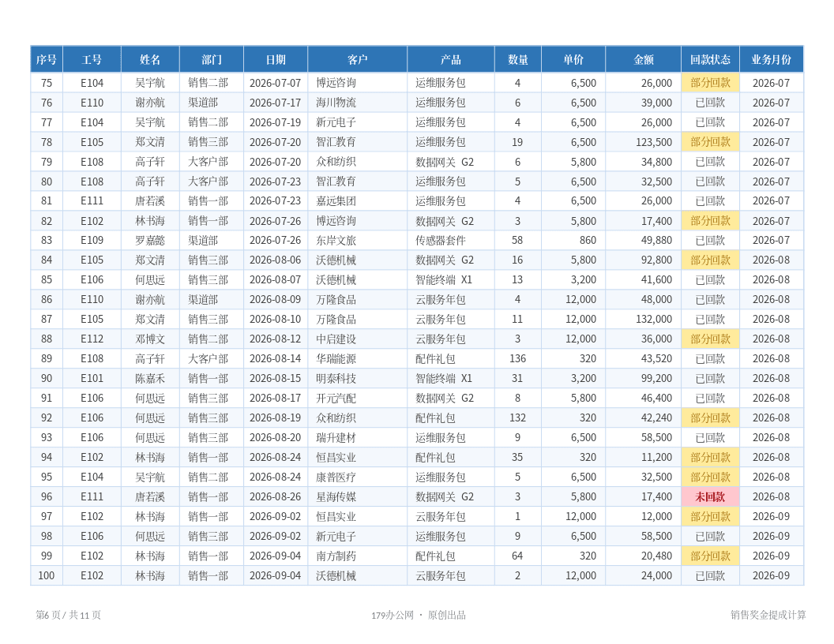Viewport: 834px width, 644px height.
Task: Click the date 2026-07-07
Action: tap(275, 83)
